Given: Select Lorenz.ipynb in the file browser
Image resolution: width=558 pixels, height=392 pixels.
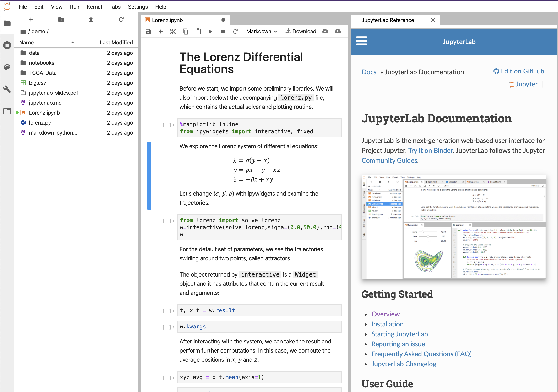Looking at the screenshot, I should pos(76,113).
